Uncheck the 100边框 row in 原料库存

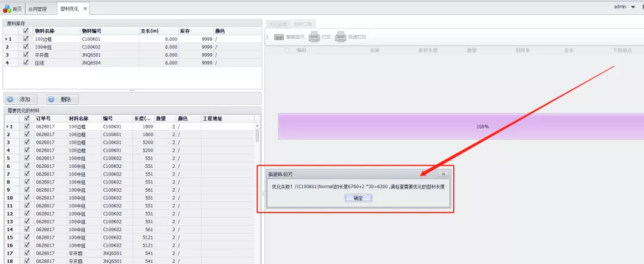coord(26,39)
